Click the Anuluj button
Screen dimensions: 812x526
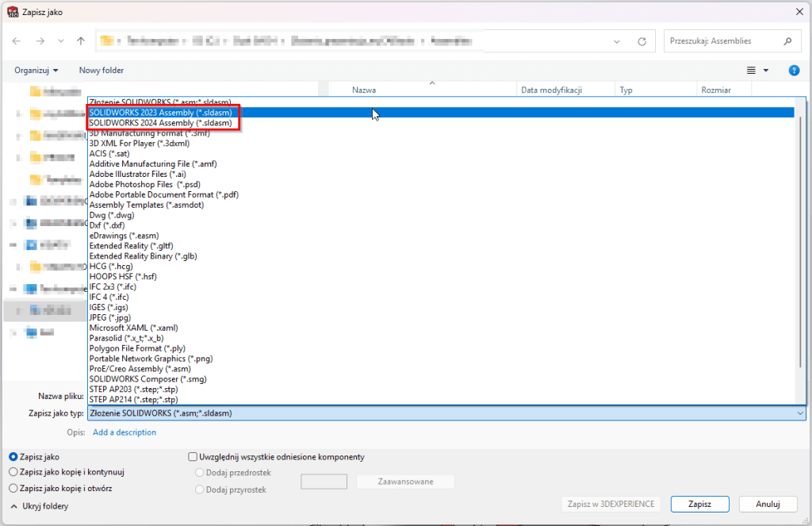point(768,505)
